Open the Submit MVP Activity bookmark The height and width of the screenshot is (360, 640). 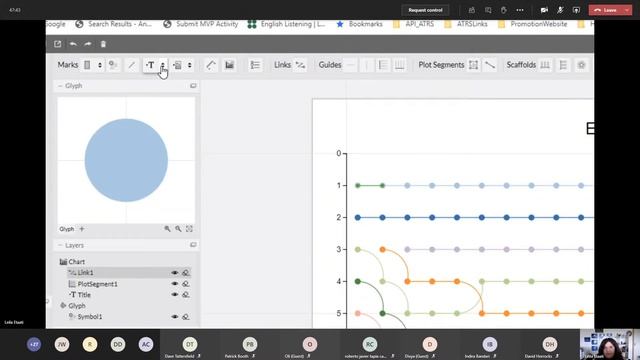point(200,24)
